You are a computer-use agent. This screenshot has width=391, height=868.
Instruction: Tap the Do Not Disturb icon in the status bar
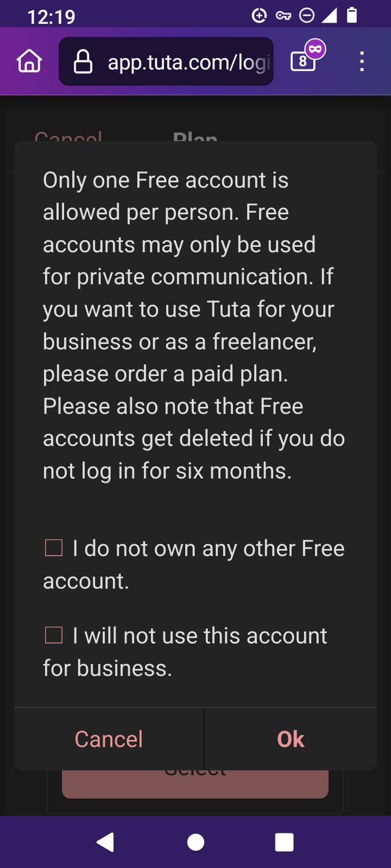[x=308, y=16]
